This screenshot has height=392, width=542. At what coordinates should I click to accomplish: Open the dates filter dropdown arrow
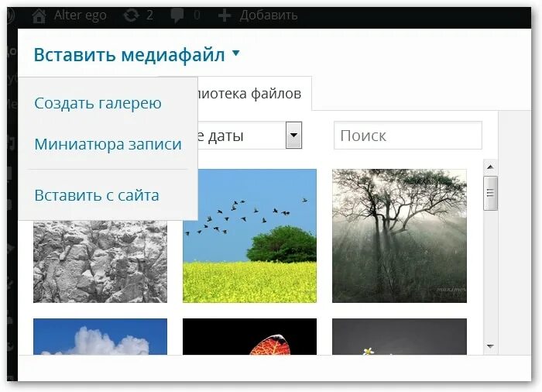coord(293,135)
